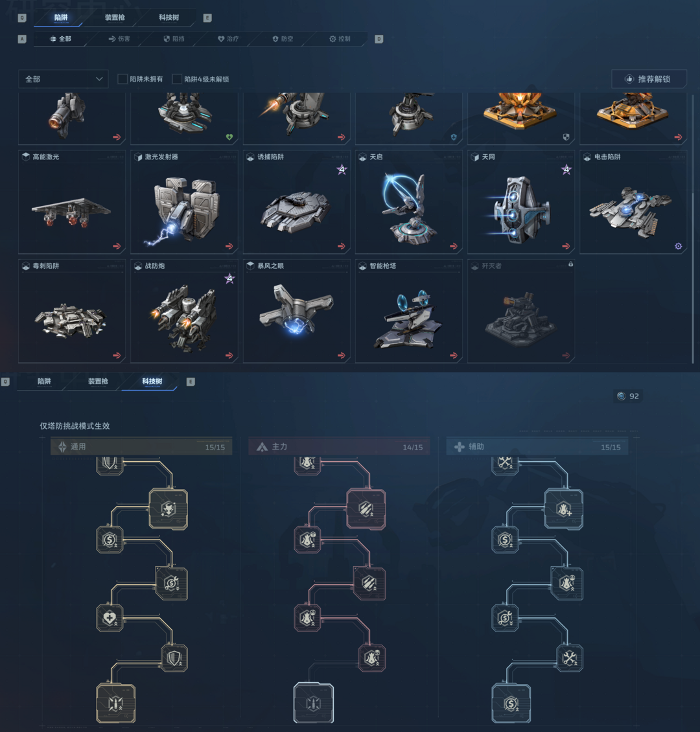Enable the 陷阱未拥有 checkbox

[122, 79]
